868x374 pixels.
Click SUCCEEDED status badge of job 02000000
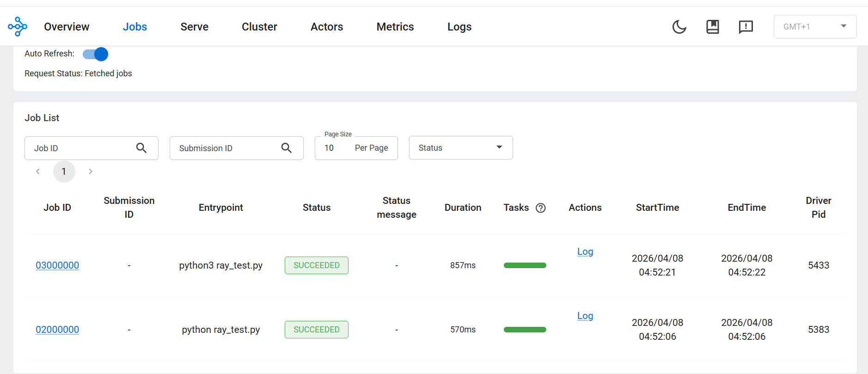[x=317, y=330]
